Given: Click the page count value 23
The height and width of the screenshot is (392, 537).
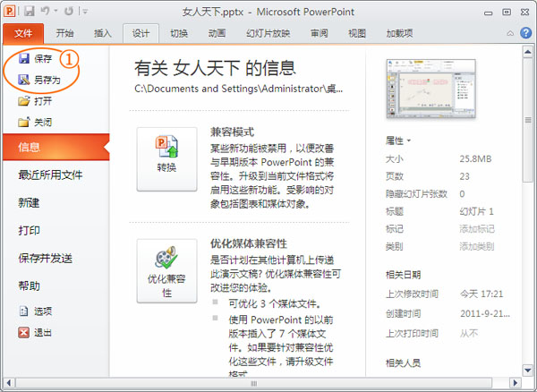Looking at the screenshot, I should coord(465,176).
